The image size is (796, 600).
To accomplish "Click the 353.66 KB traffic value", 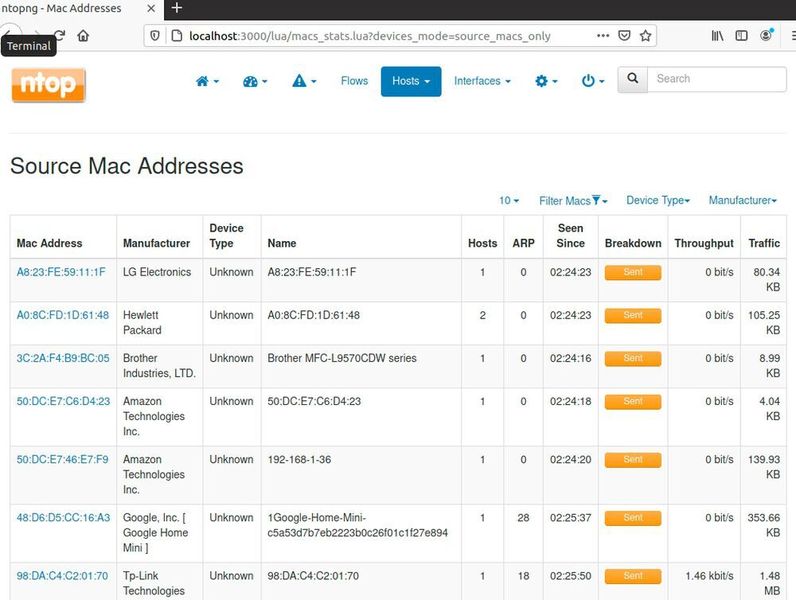I will coord(764,525).
